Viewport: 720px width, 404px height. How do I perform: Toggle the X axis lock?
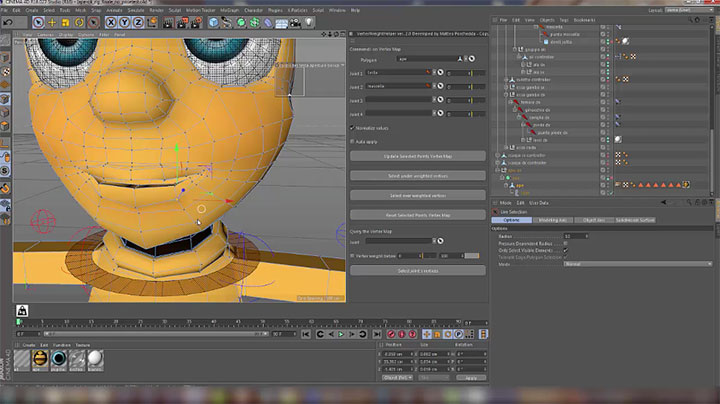111,22
